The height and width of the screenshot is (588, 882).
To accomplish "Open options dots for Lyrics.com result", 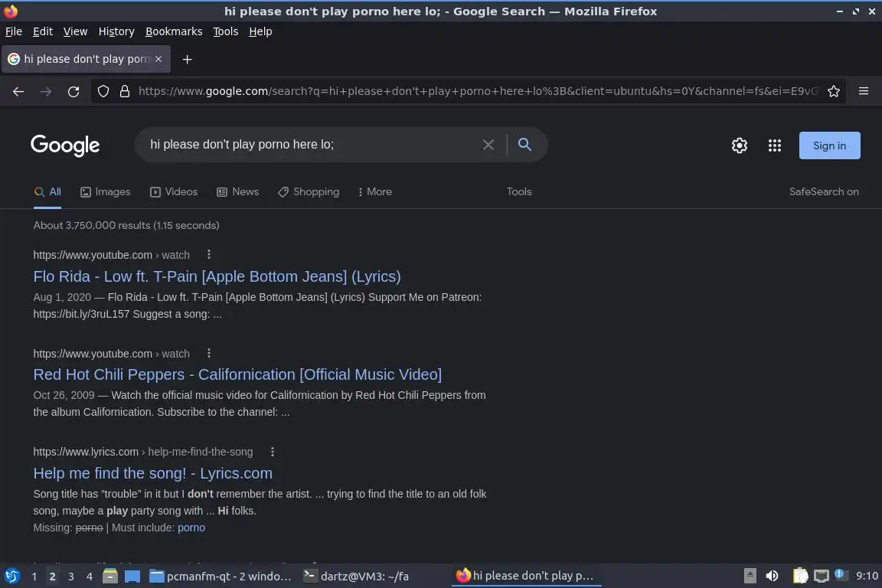I will (273, 452).
